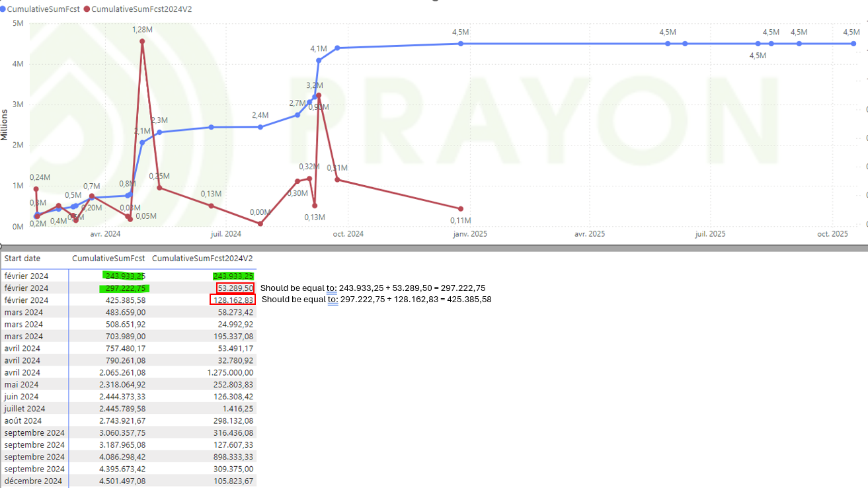
Task: Select table cell 1.275.000,00
Action: pos(229,373)
